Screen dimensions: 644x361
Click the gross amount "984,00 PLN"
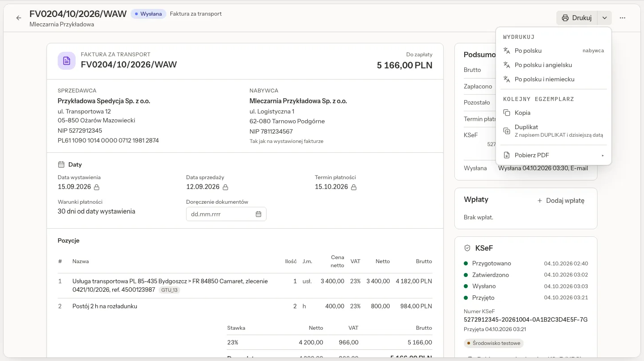click(x=416, y=306)
